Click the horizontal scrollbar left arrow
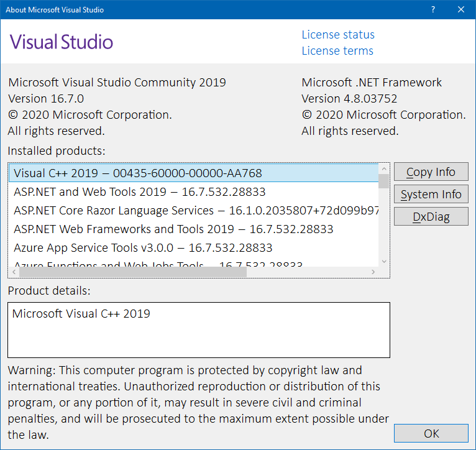The image size is (476, 450). pyautogui.click(x=14, y=272)
